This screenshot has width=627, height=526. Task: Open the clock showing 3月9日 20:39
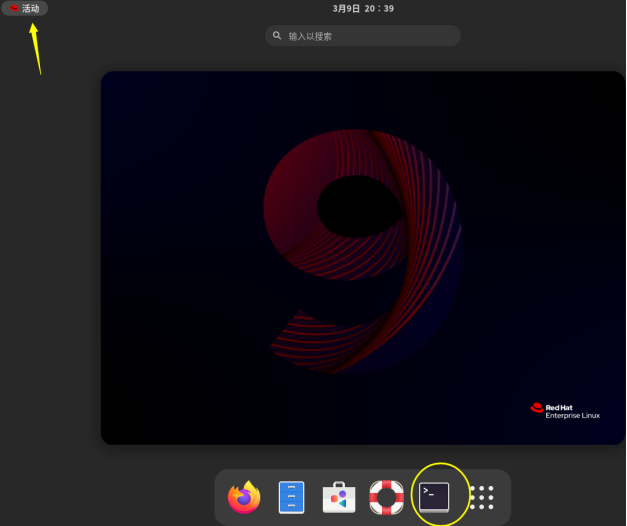363,8
